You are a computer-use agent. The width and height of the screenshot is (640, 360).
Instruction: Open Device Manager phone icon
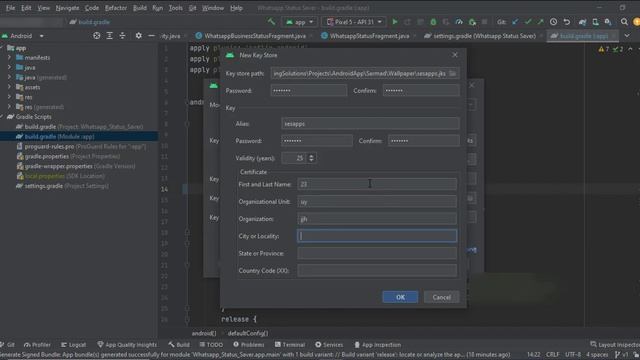point(596,22)
